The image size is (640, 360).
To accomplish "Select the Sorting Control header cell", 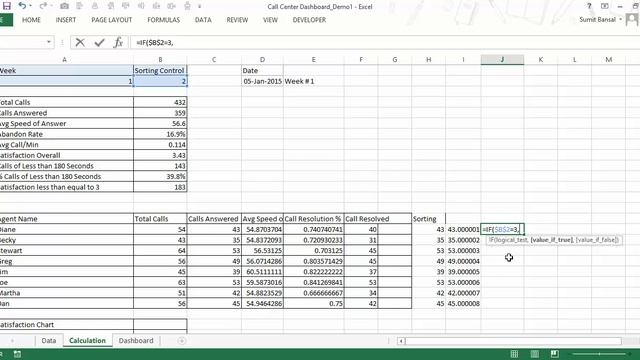I will (160, 70).
